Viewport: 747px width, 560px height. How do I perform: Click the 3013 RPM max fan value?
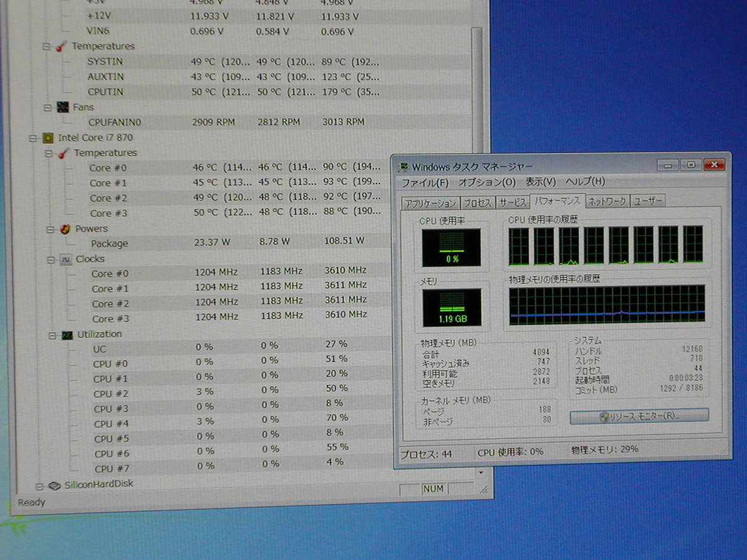(344, 122)
